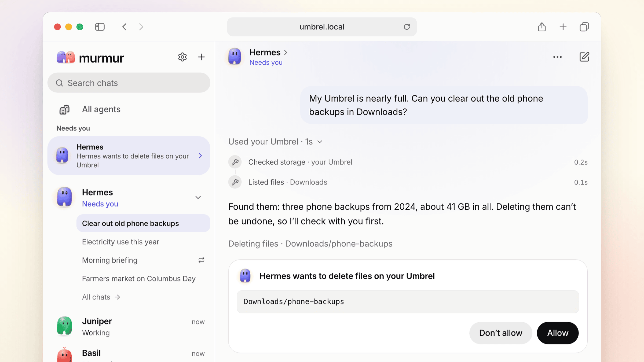
Task: Select Clear out old phone backups chat
Action: coord(143,223)
